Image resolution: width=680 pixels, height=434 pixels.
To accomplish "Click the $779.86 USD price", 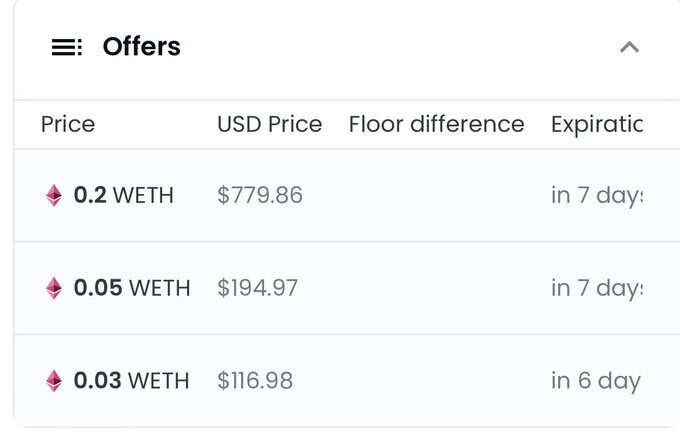I will [259, 196].
